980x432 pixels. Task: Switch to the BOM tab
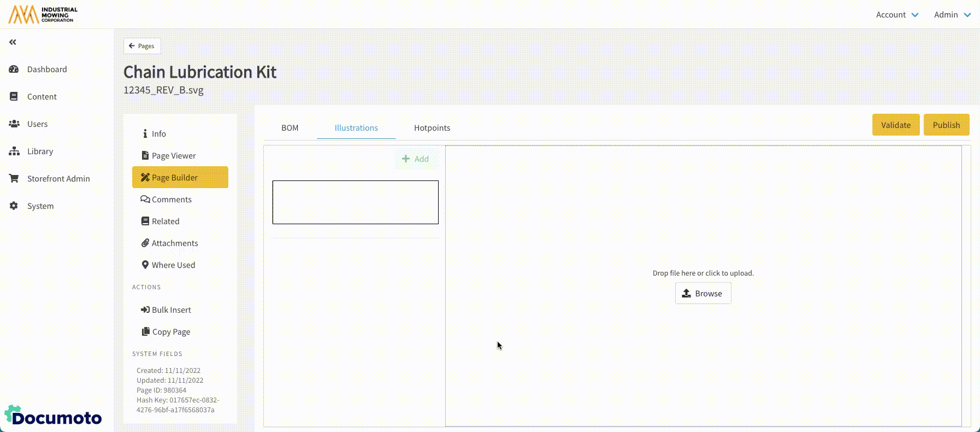pyautogui.click(x=290, y=128)
